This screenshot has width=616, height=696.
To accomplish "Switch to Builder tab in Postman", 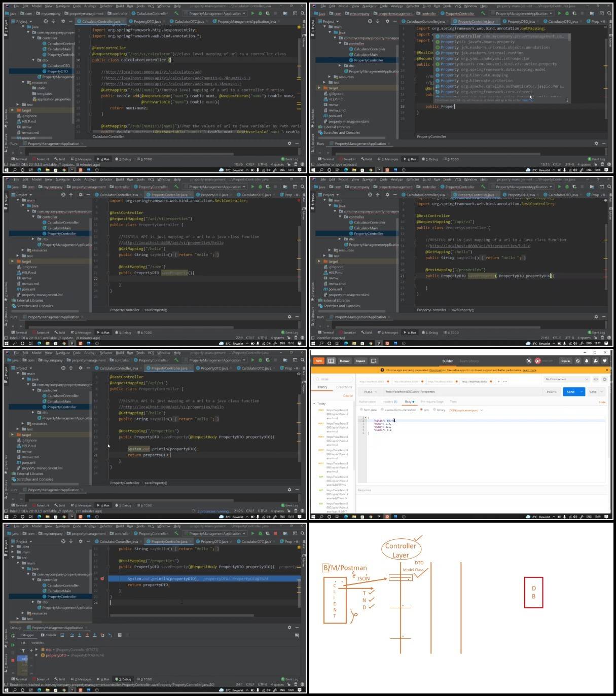I will [x=448, y=361].
